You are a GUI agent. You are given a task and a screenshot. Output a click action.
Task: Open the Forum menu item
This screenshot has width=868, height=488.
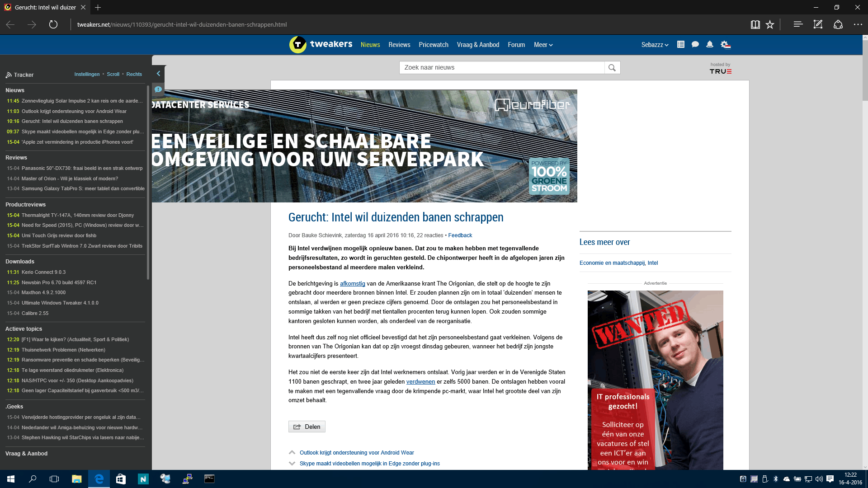pos(516,45)
